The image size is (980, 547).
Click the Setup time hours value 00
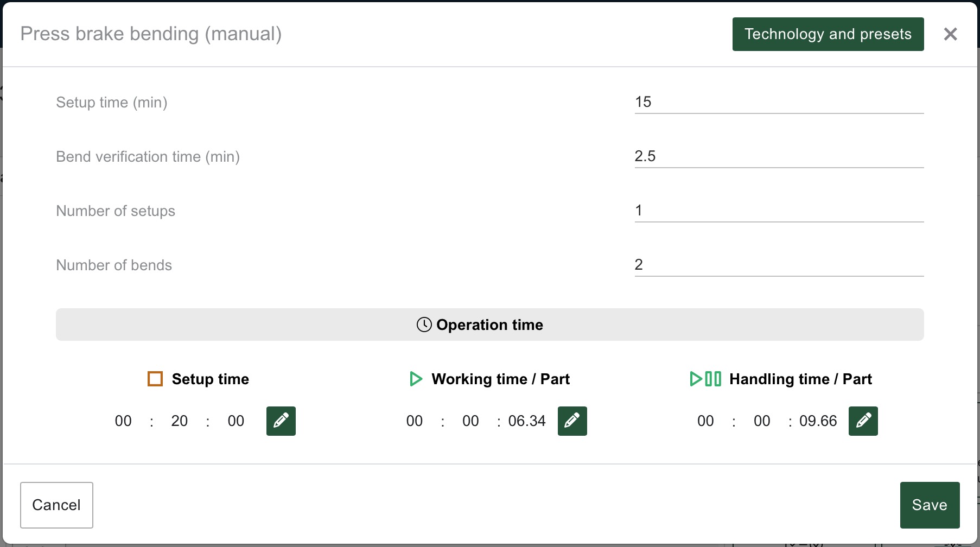point(123,421)
